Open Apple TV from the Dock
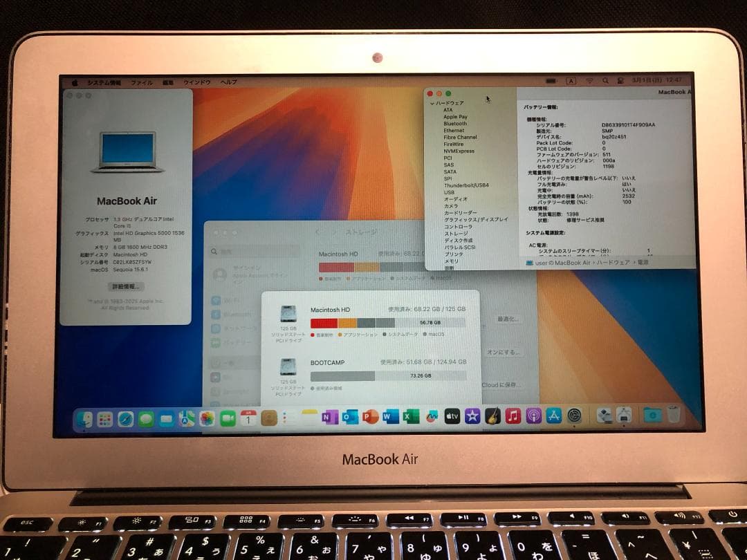 452,417
